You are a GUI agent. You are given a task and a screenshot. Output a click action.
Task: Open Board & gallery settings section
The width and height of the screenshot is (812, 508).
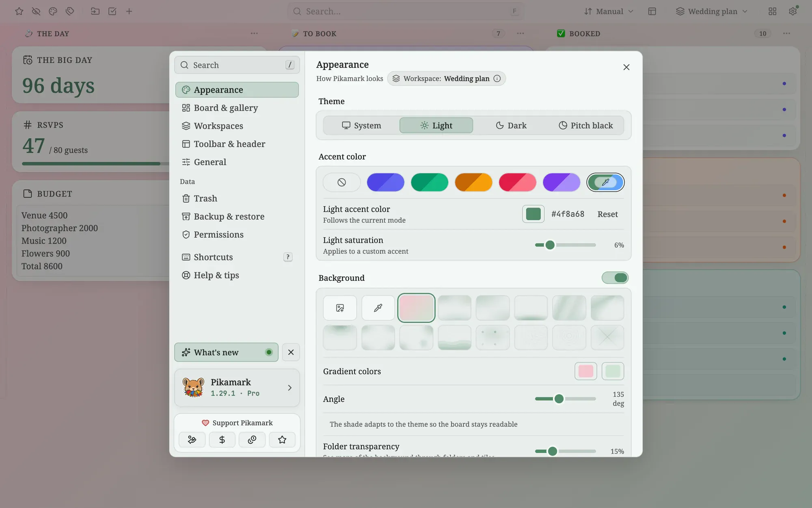(237, 108)
